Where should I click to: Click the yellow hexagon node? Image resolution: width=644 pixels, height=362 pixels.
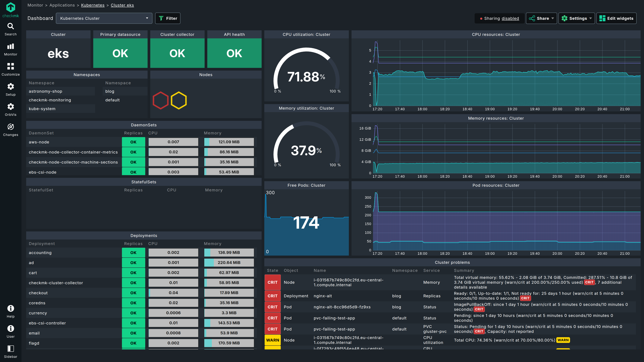[179, 100]
